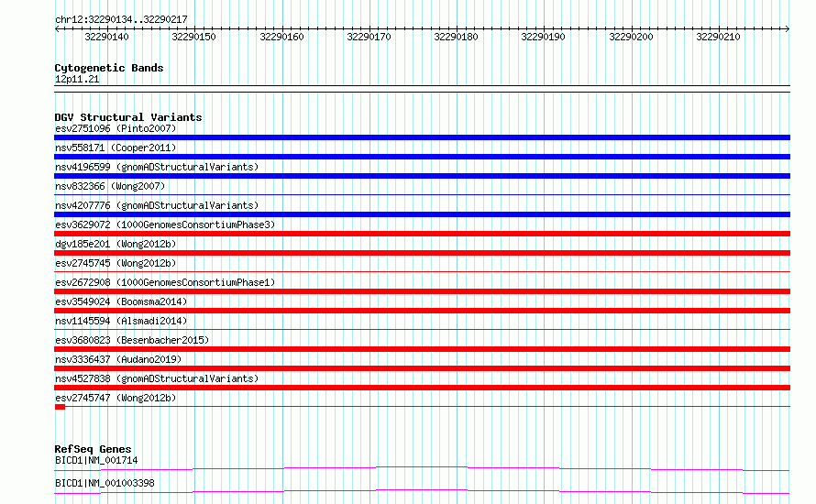
Task: Click the esv2745747 (Wong2012b) label
Action: [116, 398]
